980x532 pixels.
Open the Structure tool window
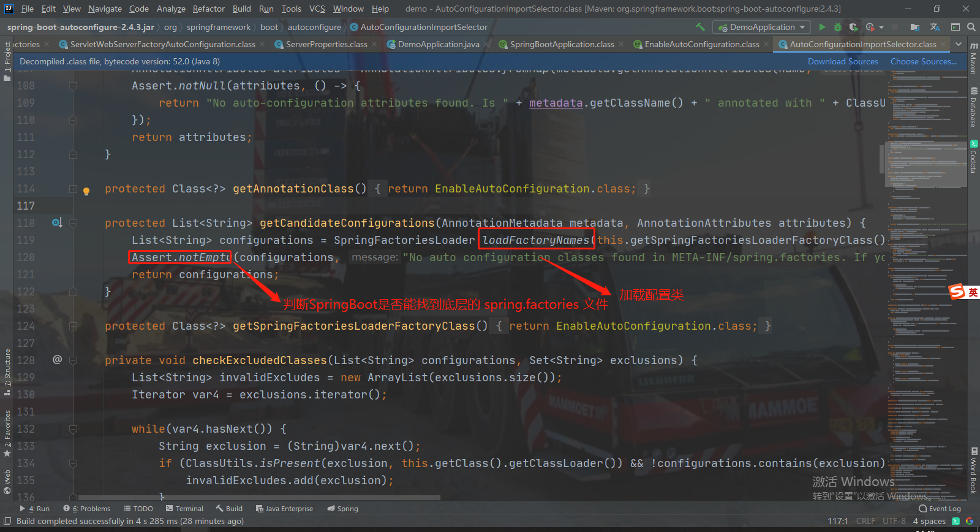pyautogui.click(x=7, y=372)
